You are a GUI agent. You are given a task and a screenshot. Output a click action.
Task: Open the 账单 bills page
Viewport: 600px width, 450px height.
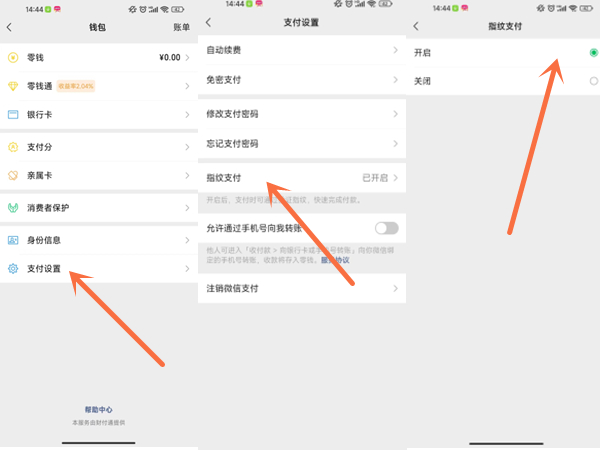click(x=181, y=27)
